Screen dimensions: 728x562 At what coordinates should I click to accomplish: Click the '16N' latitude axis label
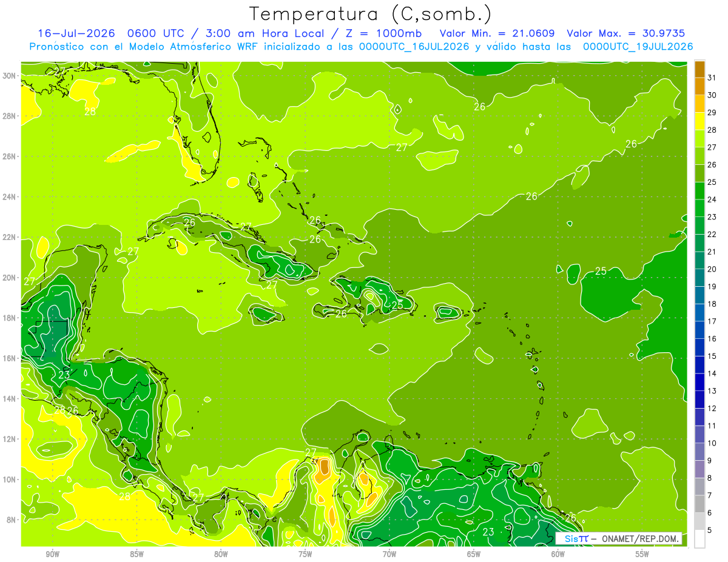tap(9, 358)
